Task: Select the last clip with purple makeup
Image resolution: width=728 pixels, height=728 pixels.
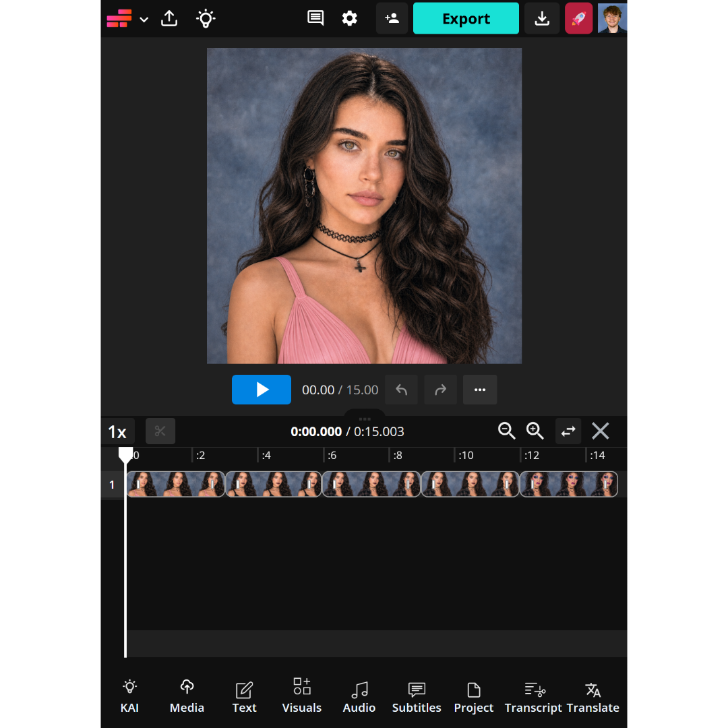Action: point(569,484)
